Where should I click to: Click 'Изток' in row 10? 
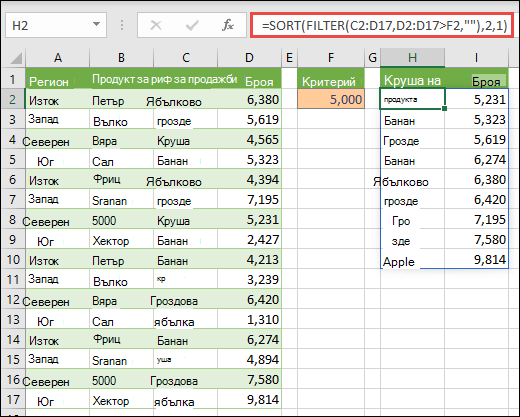(x=44, y=261)
